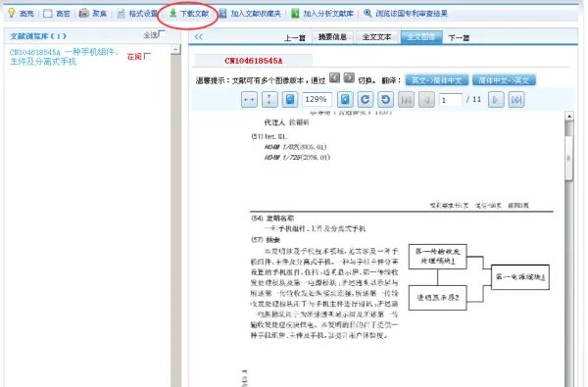Viewport: 588px width, 387px height.
Task: Click the (57) 摘要 heading in the document
Action: pyautogui.click(x=266, y=240)
